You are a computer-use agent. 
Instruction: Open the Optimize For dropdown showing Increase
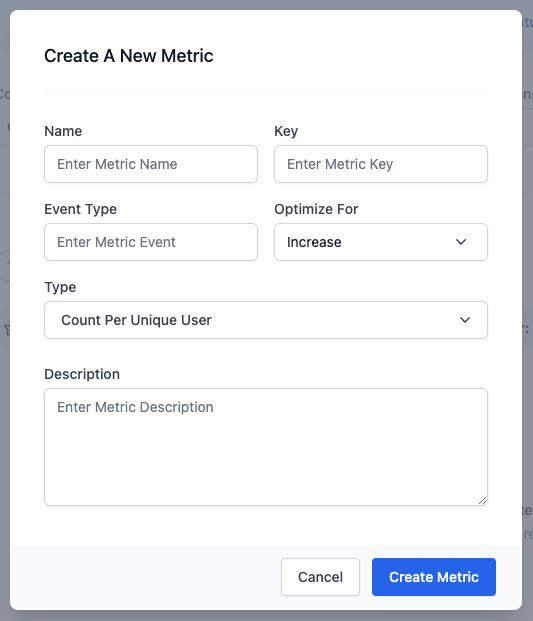[x=381, y=242]
